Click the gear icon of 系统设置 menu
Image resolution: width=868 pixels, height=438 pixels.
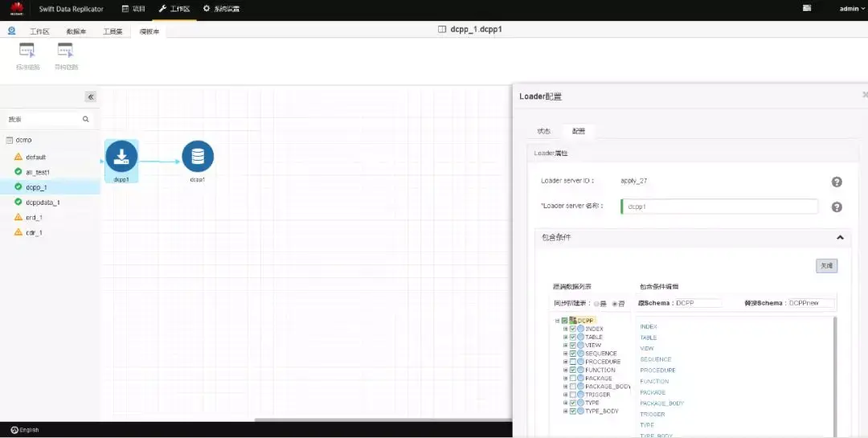[207, 8]
